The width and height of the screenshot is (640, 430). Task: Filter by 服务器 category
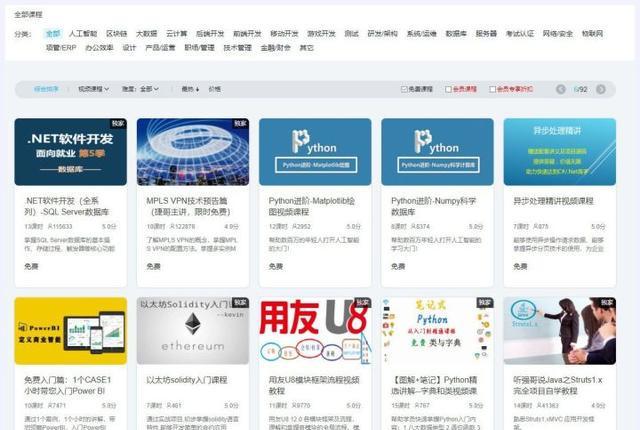(x=486, y=33)
